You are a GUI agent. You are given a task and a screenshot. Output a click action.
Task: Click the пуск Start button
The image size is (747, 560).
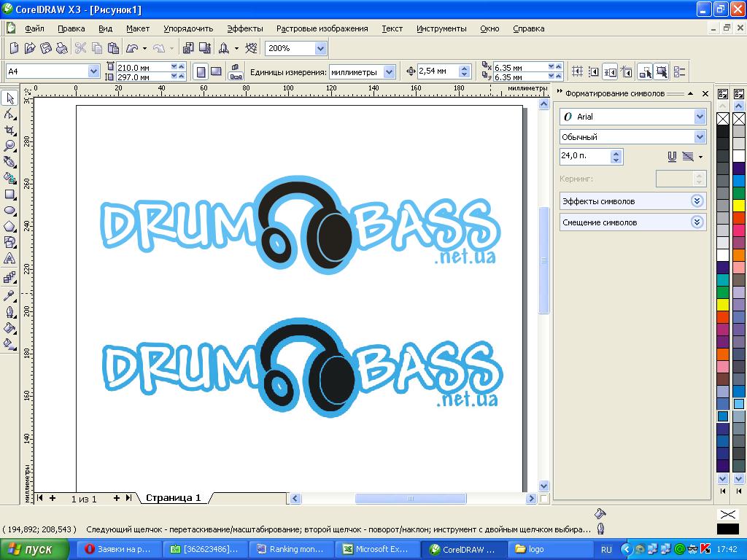point(34,549)
